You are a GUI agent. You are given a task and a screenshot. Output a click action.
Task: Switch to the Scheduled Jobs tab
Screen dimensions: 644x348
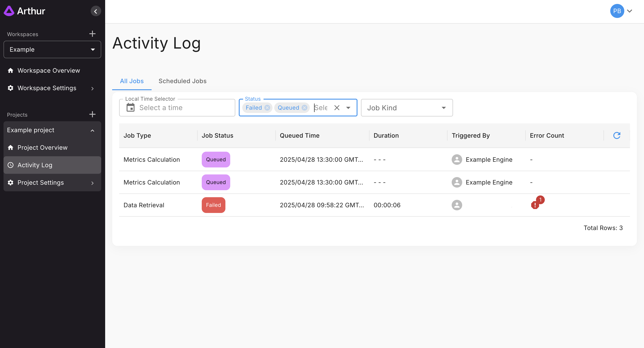182,81
